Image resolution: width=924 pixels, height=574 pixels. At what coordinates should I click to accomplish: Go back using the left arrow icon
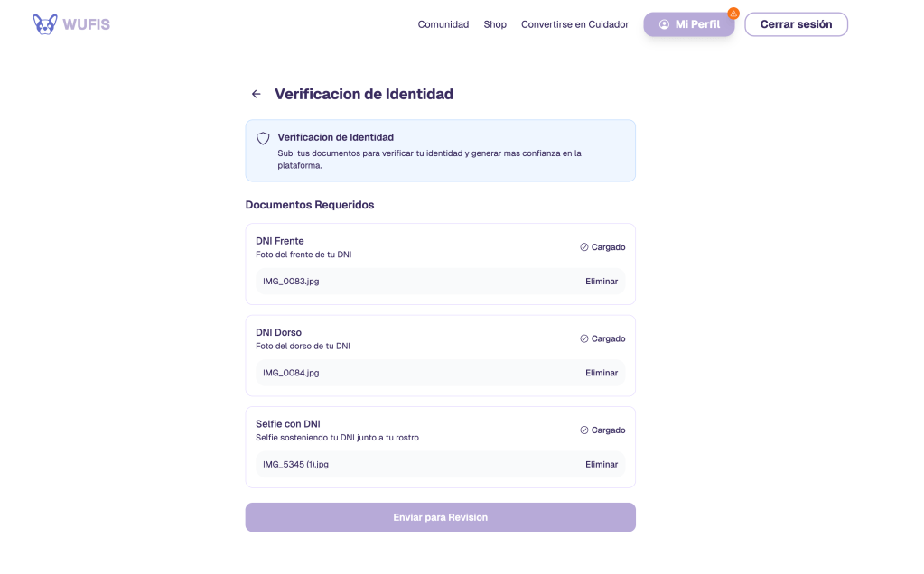tap(257, 94)
